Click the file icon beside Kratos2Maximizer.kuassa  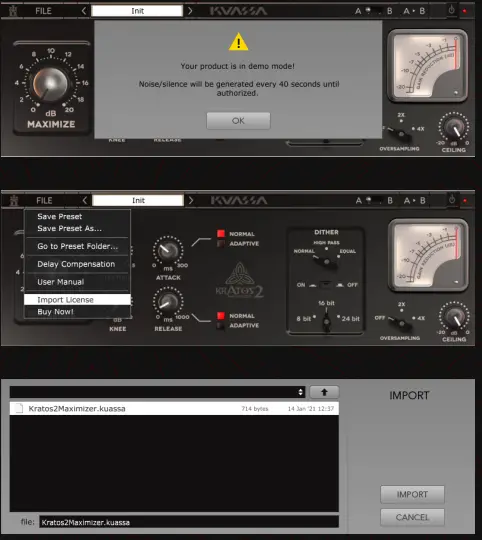19,408
